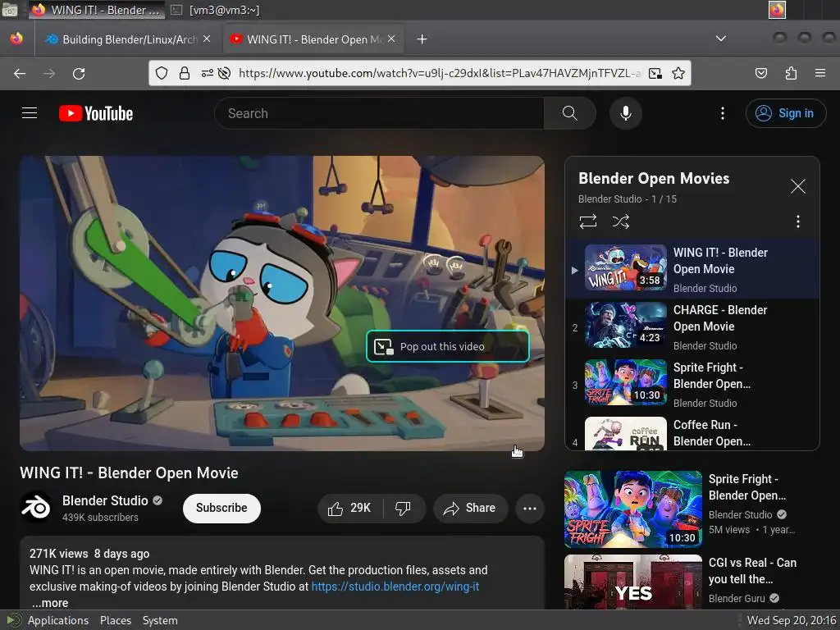Viewport: 840px width, 630px height.
Task: Subscribe to Blender Studio
Action: coord(221,508)
